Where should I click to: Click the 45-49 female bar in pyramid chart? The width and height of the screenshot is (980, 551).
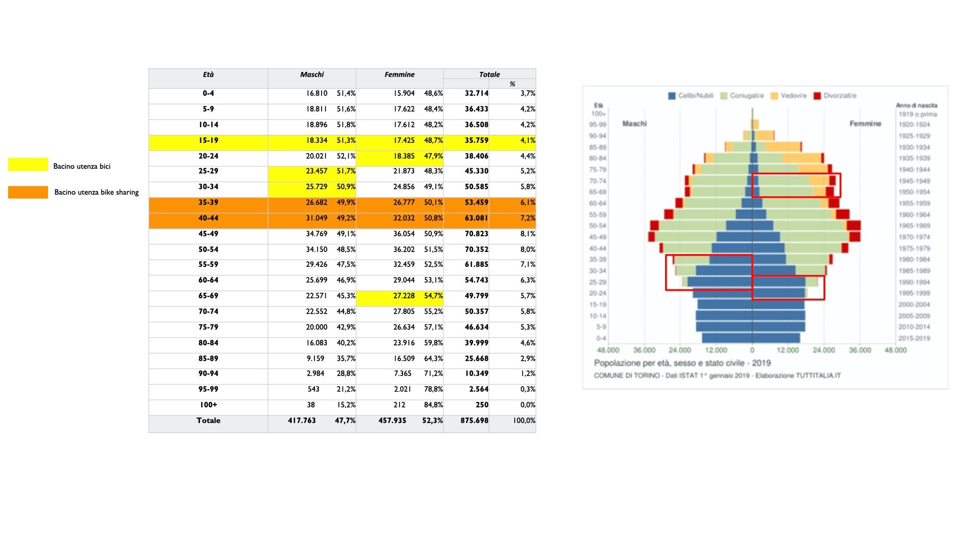[806, 237]
